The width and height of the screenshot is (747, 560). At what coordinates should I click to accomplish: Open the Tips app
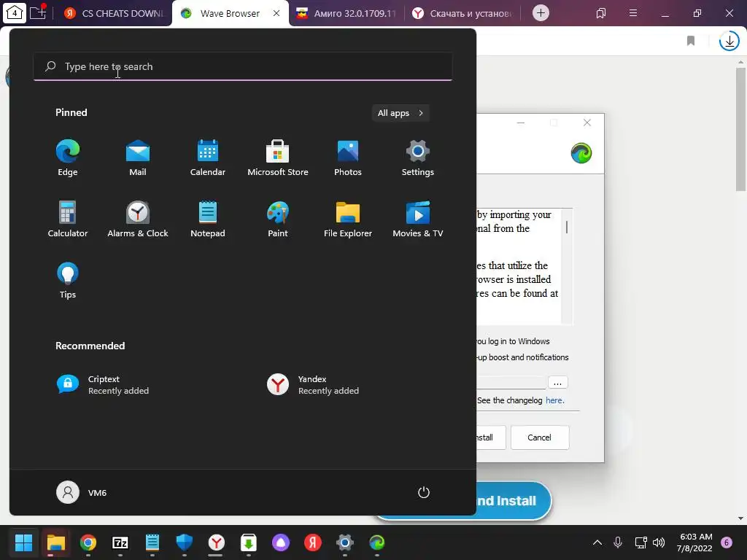click(x=68, y=281)
